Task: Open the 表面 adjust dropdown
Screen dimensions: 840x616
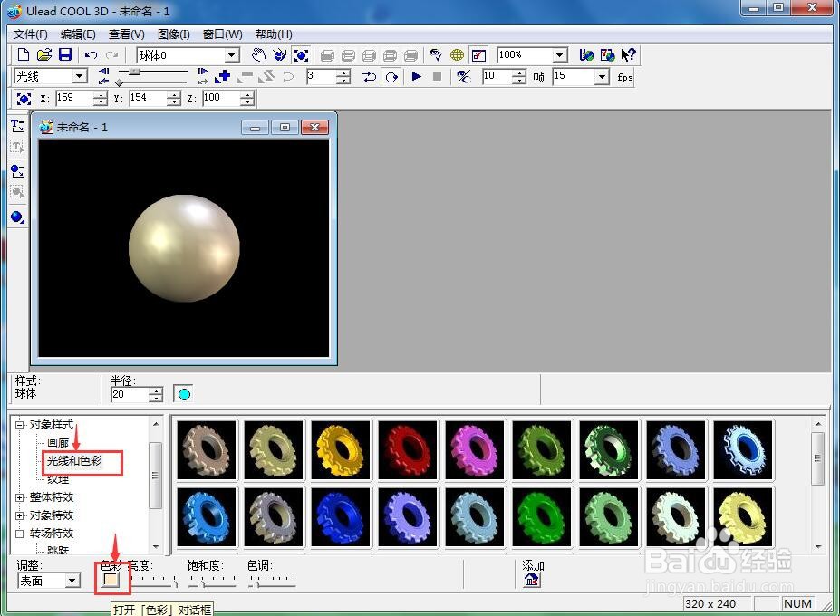Action: [x=72, y=581]
